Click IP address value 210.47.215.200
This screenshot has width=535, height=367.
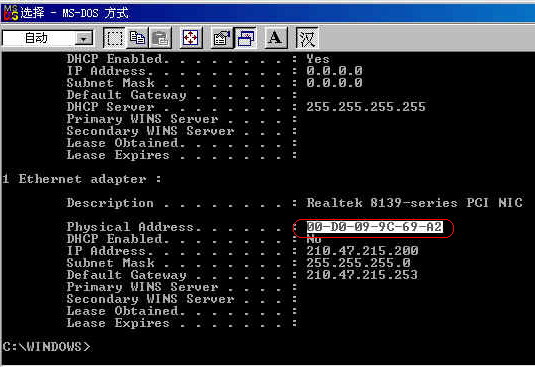(x=362, y=251)
